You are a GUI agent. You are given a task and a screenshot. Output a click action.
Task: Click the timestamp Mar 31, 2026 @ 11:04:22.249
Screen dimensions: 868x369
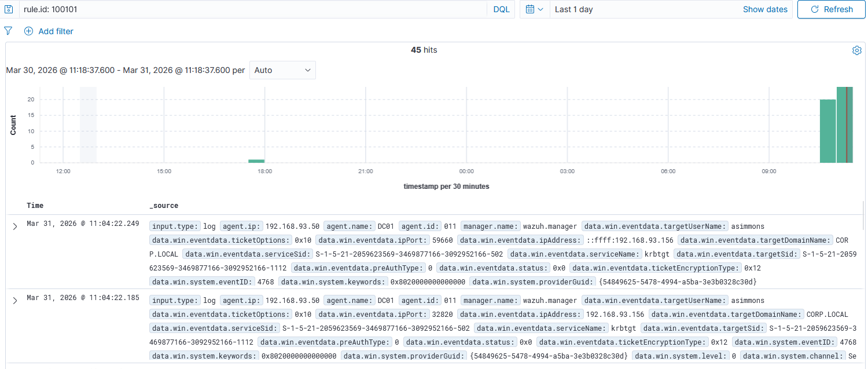point(83,224)
